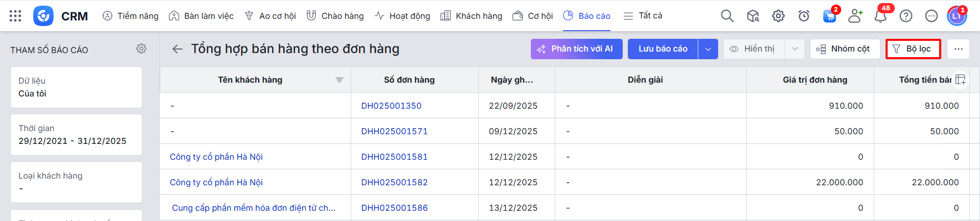The width and height of the screenshot is (980, 221).
Task: Switch to the Khách hàng tab
Action: click(471, 16)
